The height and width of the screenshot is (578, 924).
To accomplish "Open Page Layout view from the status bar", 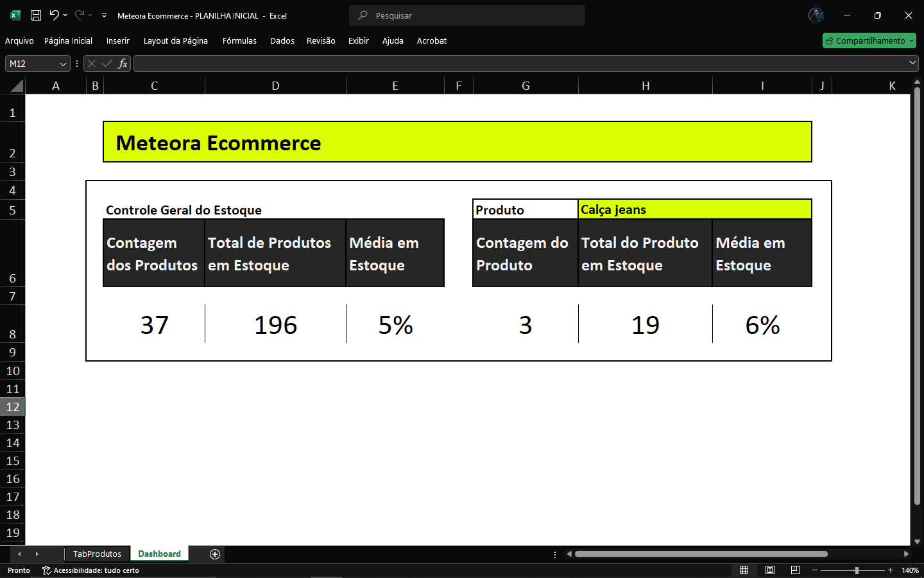I will [x=769, y=570].
